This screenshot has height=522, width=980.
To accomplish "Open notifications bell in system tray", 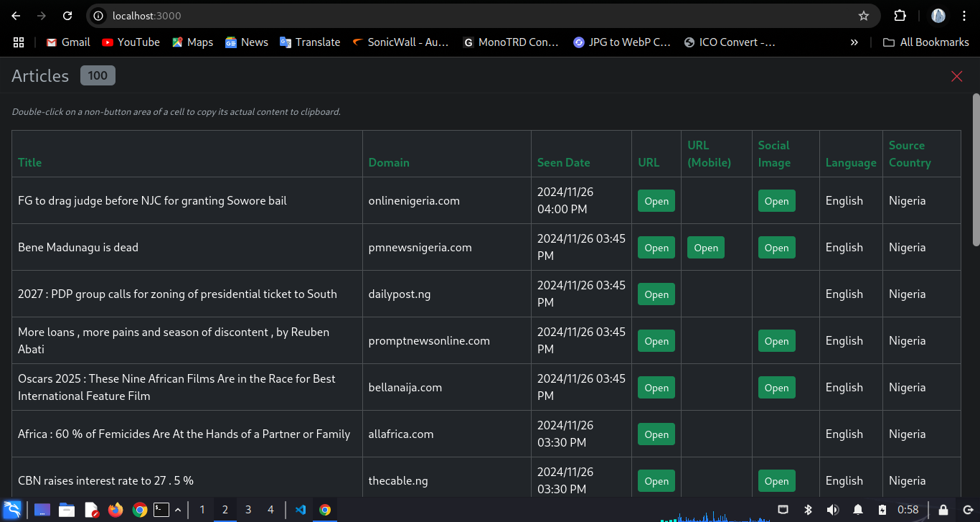I will [858, 510].
